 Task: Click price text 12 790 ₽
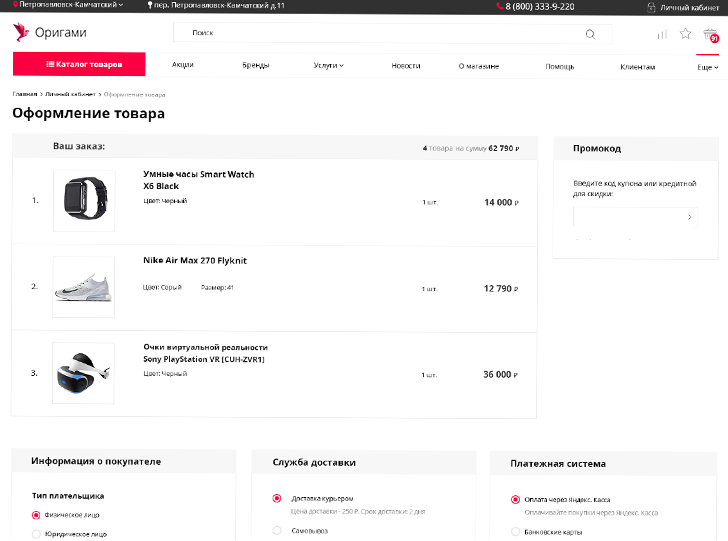501,288
